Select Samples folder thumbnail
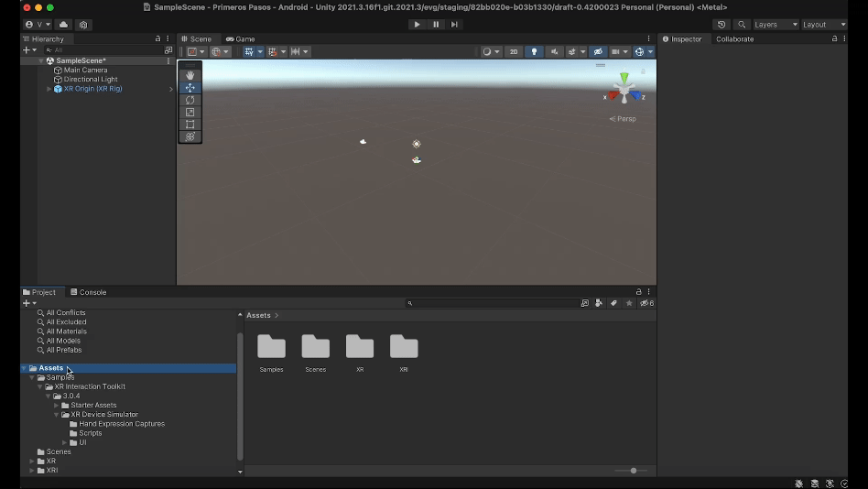 pyautogui.click(x=271, y=353)
